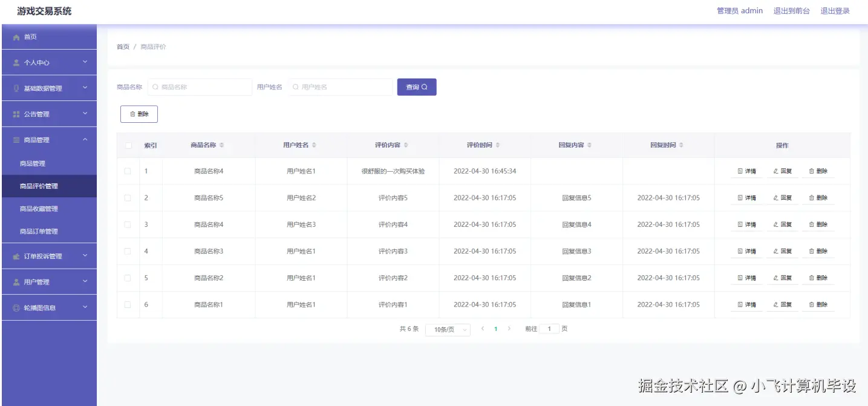This screenshot has height=406, width=868.
Task: Click 删除 for row 5 (评价内容2)
Action: pyautogui.click(x=818, y=278)
